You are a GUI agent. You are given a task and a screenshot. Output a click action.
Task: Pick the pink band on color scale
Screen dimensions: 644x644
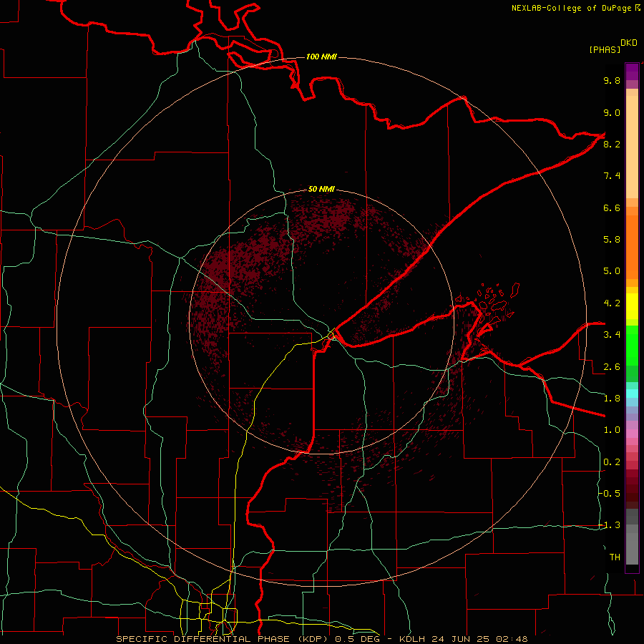tap(632, 434)
